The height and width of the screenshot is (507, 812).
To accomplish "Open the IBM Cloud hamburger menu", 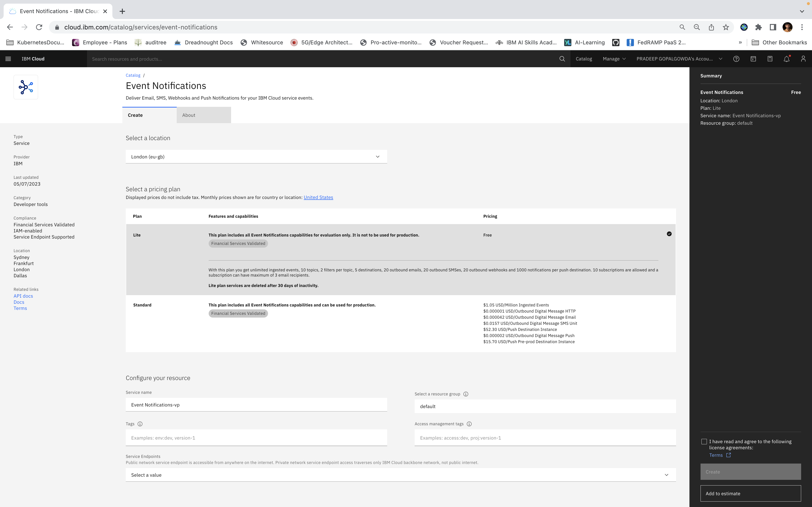I will [8, 59].
